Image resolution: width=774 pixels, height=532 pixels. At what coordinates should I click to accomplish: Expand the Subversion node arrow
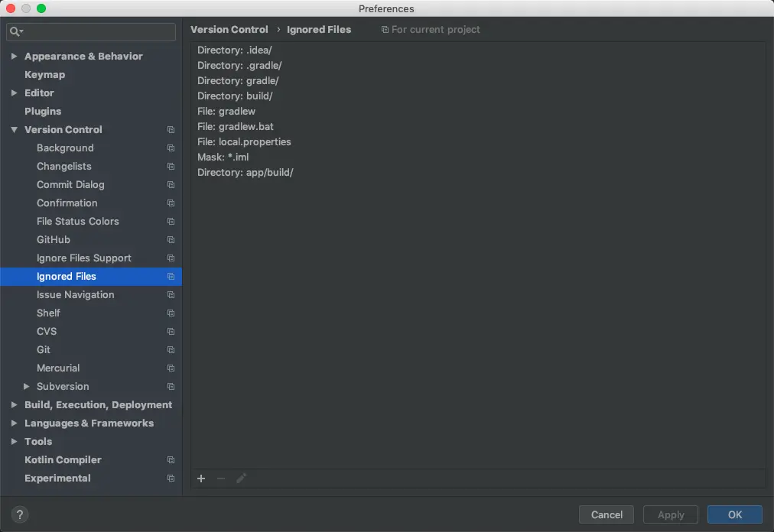[27, 387]
